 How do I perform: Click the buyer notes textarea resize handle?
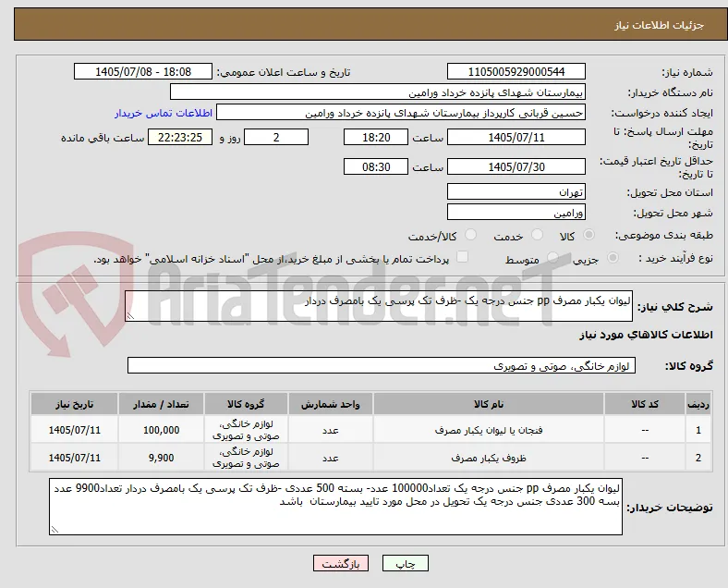[x=55, y=529]
